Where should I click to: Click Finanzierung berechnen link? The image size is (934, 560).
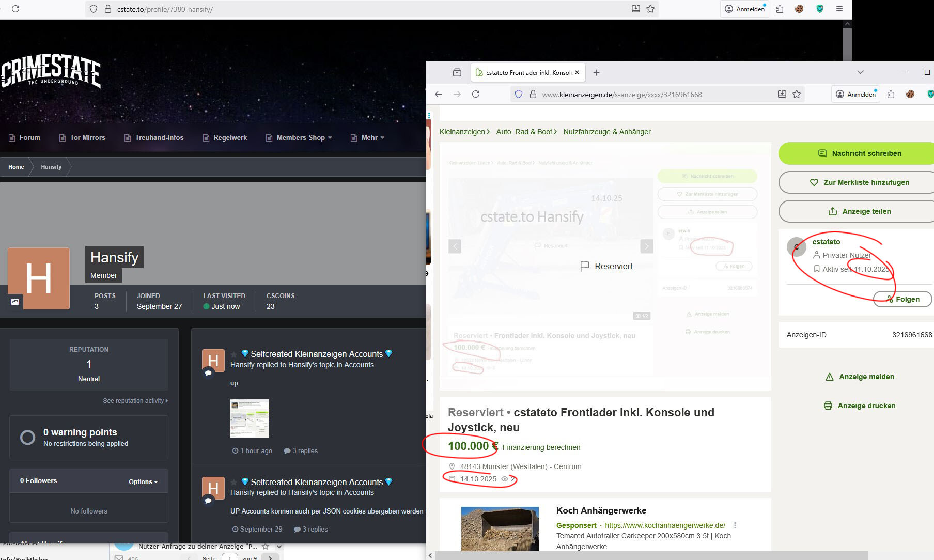(x=541, y=447)
